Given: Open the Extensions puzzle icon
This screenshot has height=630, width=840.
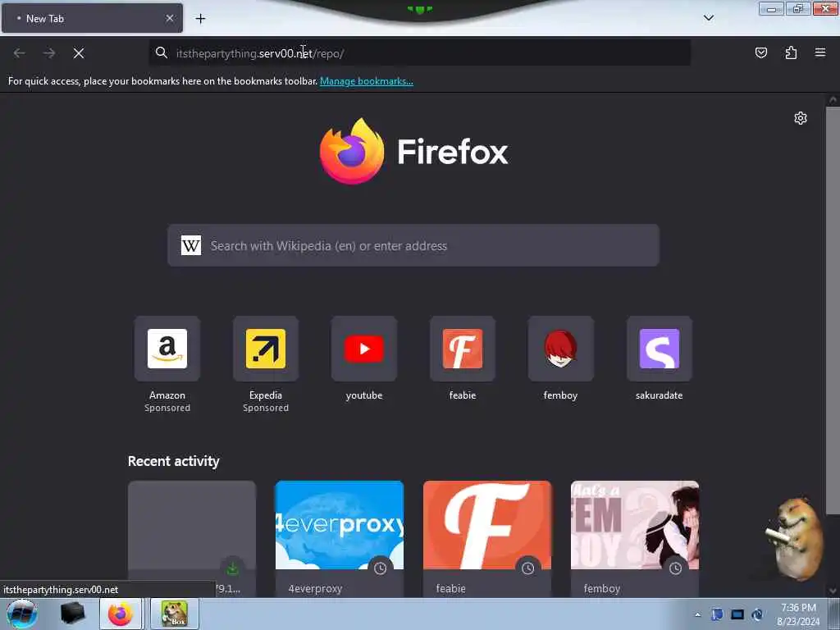Looking at the screenshot, I should [x=791, y=52].
